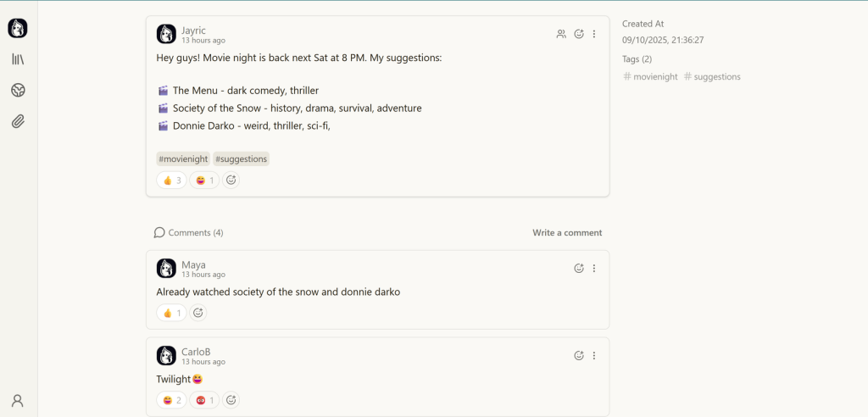This screenshot has height=417, width=868.
Task: Click add-reaction icon in Maya's comment header
Action: click(x=579, y=268)
